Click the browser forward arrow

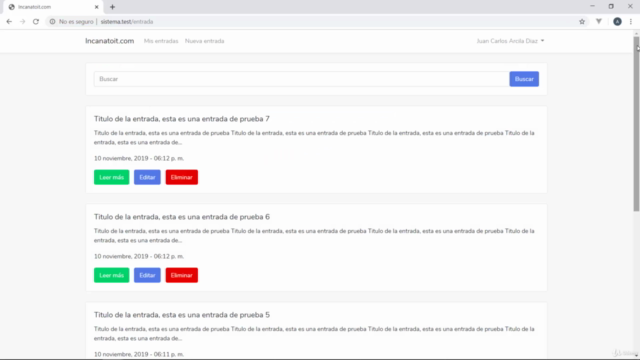click(22, 22)
